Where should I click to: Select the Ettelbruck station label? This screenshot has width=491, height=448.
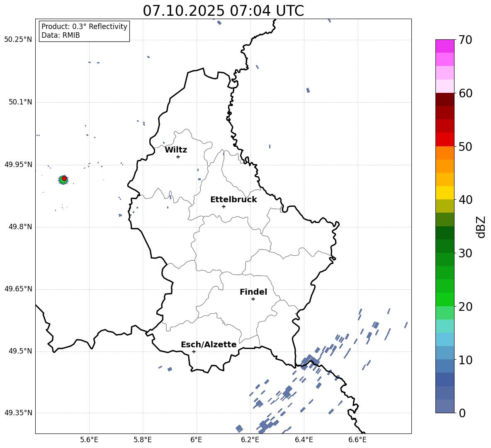pyautogui.click(x=233, y=200)
